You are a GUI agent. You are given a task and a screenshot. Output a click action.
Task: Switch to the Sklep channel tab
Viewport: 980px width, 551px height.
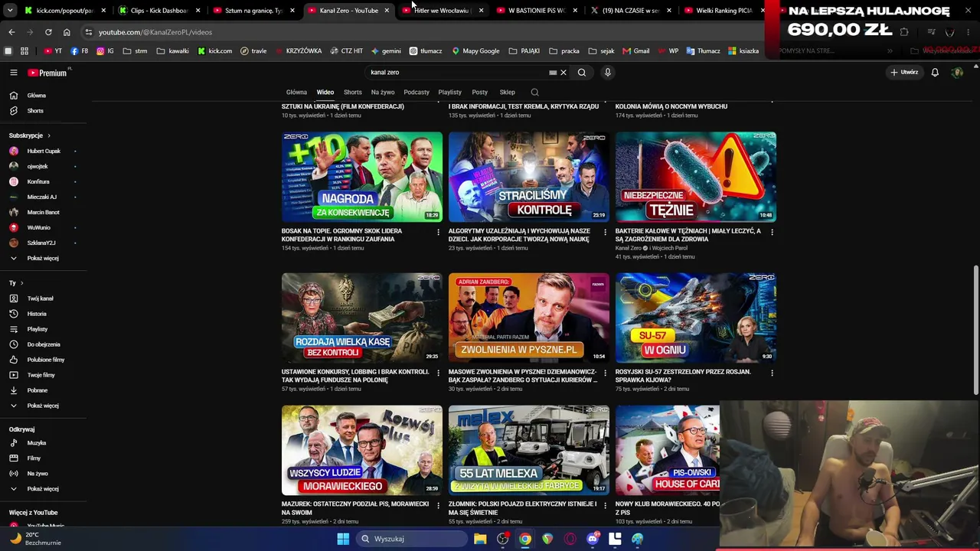click(x=508, y=93)
